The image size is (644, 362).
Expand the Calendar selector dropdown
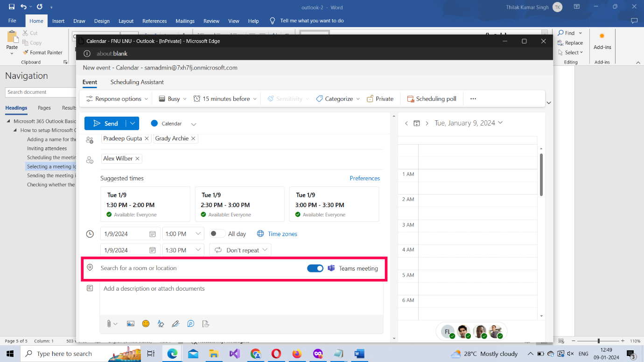(194, 124)
